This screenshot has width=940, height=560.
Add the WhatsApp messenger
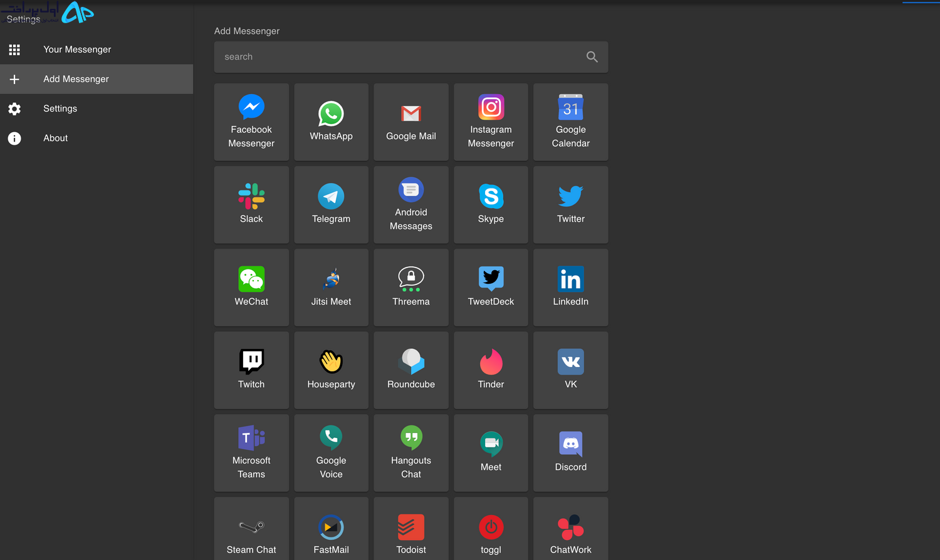click(331, 122)
